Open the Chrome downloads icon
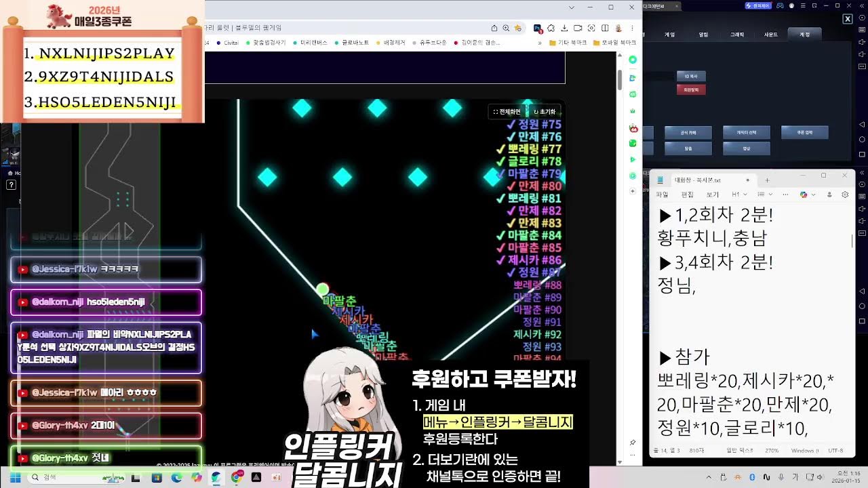Viewport: 868px width, 488px height. (x=564, y=28)
